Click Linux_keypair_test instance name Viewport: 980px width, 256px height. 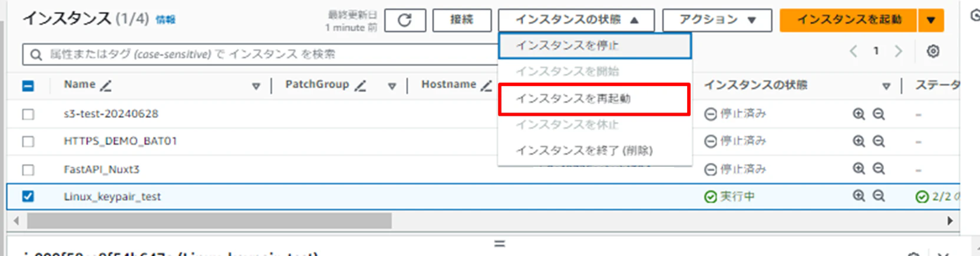click(x=112, y=196)
